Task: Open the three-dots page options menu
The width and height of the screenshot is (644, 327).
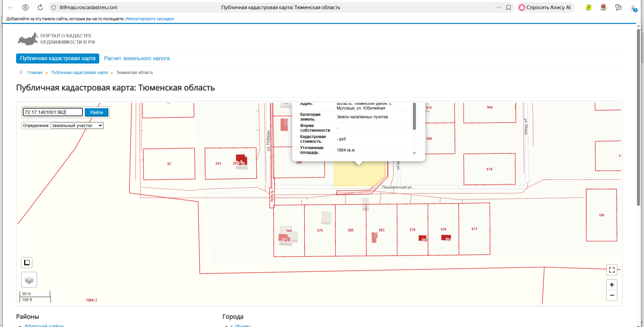Action: click(499, 7)
